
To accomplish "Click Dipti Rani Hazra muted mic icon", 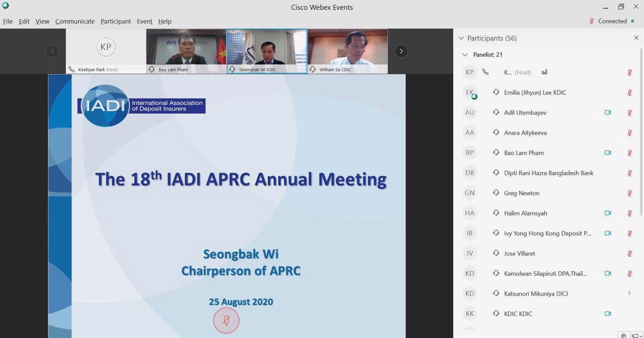I will click(x=629, y=173).
